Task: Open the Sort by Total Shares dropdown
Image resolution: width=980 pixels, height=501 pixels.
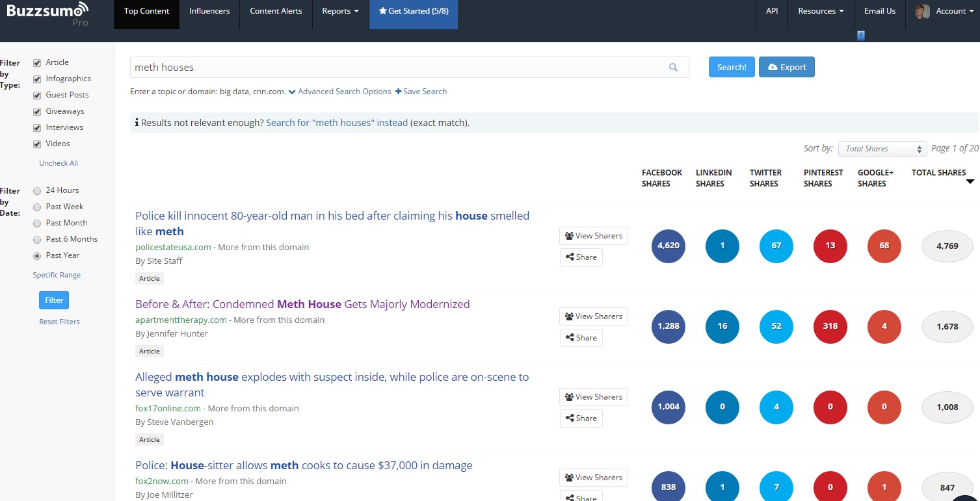Action: (x=882, y=149)
